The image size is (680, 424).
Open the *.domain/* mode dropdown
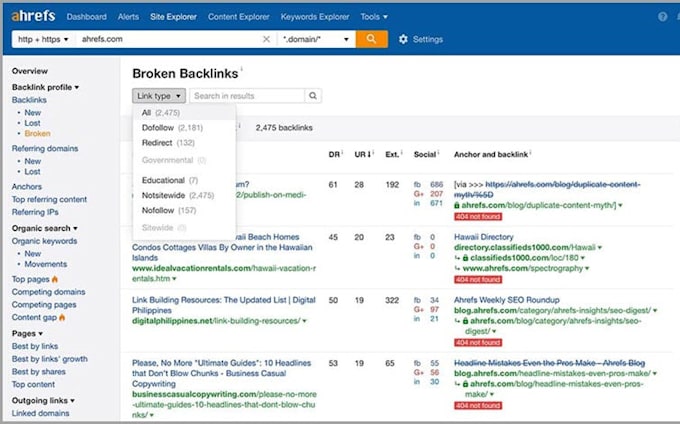click(x=316, y=39)
